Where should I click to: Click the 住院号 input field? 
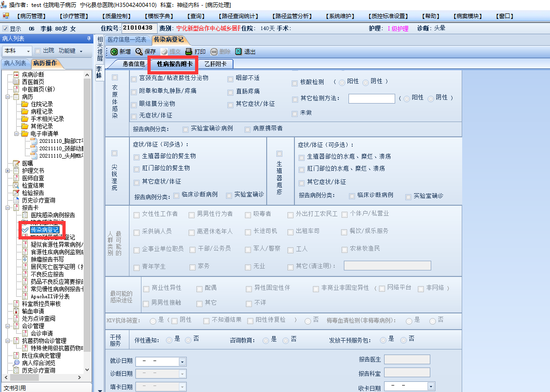click(139, 28)
